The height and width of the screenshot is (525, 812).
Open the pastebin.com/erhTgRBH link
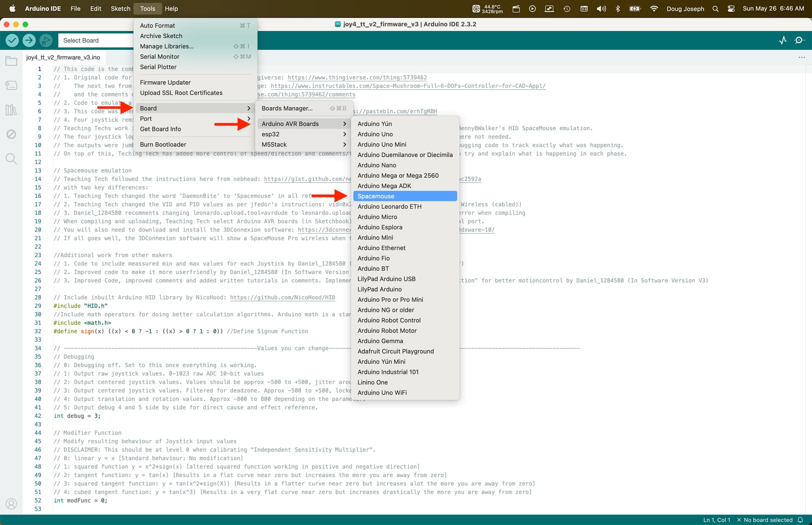coord(396,111)
